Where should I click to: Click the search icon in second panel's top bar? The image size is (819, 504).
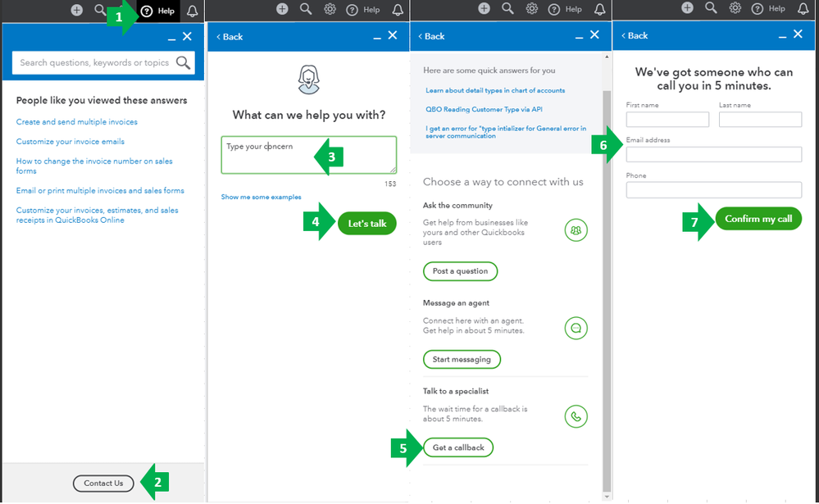[x=306, y=9]
